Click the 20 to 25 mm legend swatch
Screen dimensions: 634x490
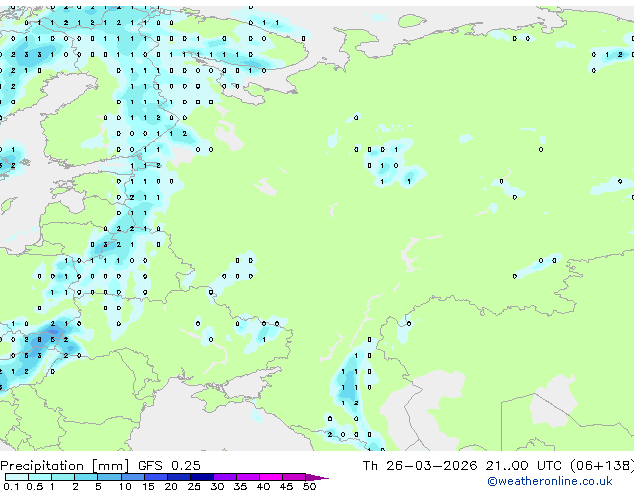tap(179, 477)
